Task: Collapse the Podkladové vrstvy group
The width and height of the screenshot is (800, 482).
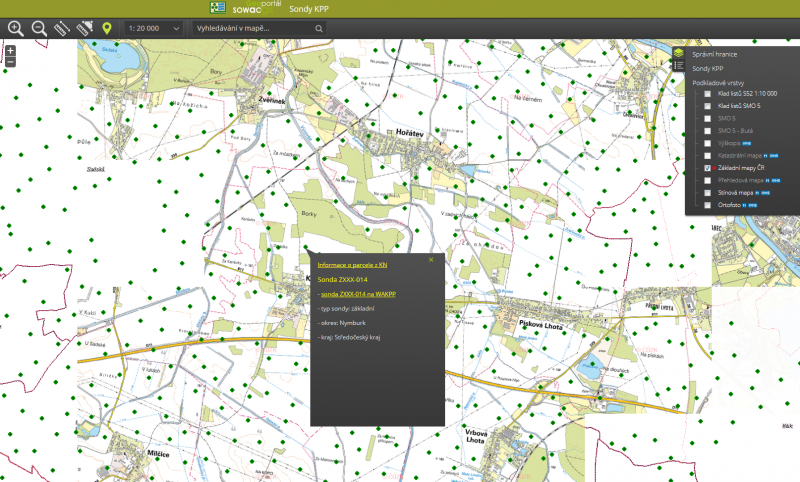Action: 718,82
